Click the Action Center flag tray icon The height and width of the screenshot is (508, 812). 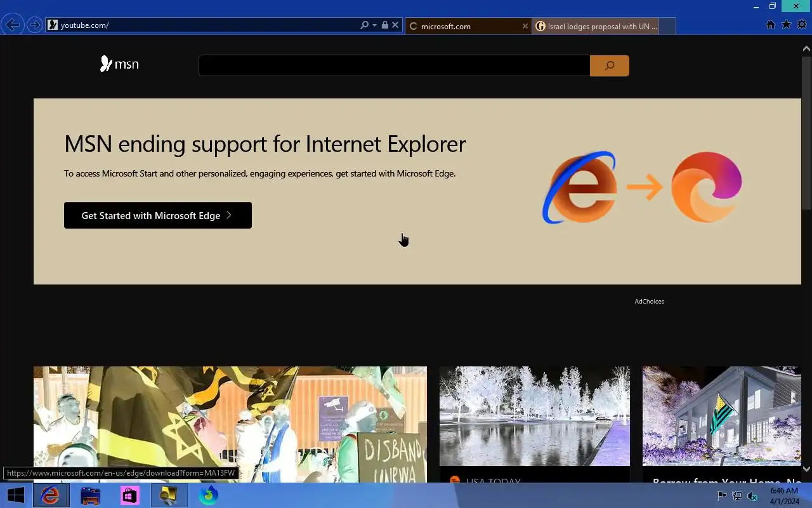tap(721, 496)
